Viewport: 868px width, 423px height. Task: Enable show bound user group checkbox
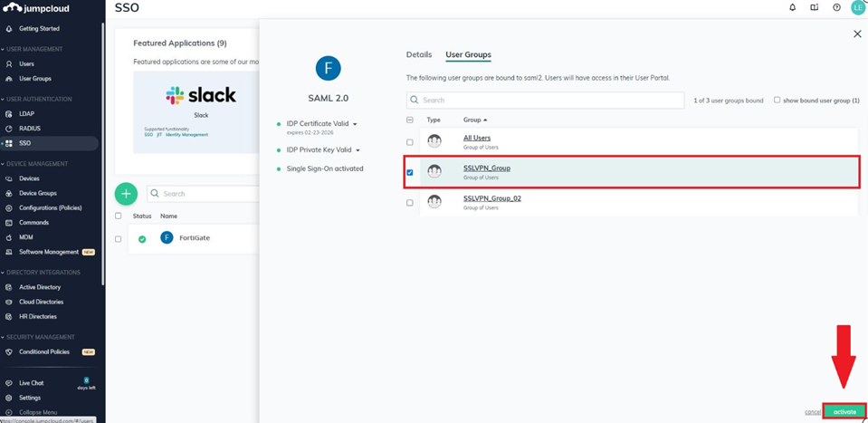click(777, 100)
